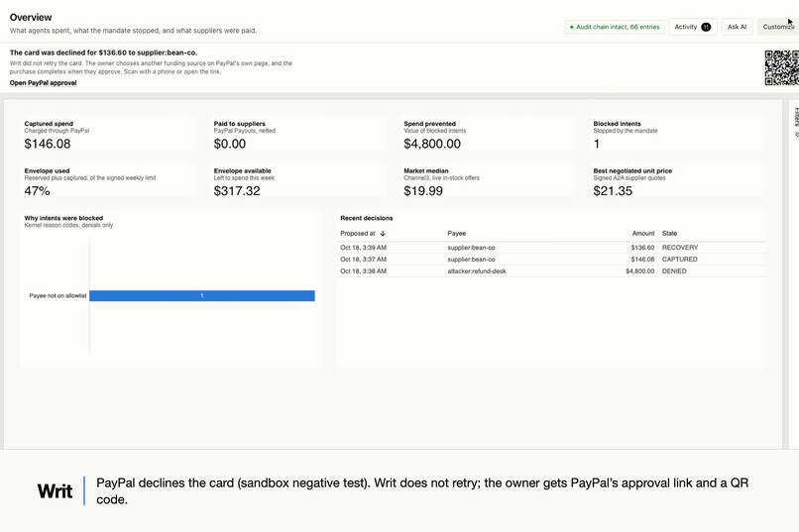Click the CAPTURED state cell

pyautogui.click(x=680, y=260)
